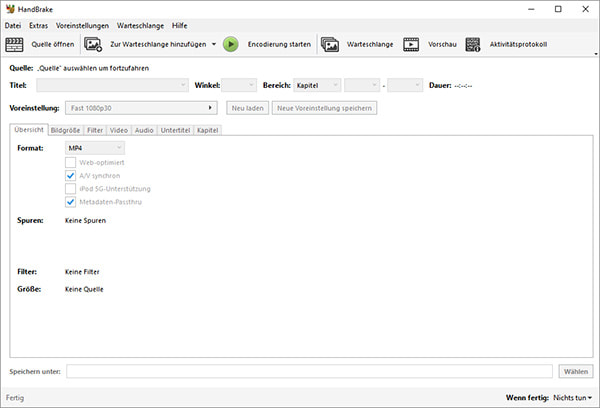Viewport: 600px width, 408px height.
Task: Minimize the HandBrake window
Action: click(531, 9)
